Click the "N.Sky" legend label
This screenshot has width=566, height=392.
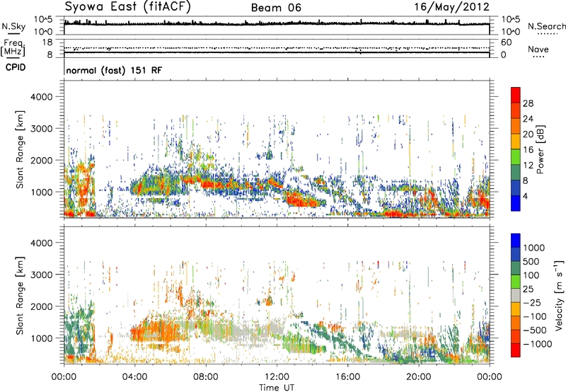(x=13, y=26)
